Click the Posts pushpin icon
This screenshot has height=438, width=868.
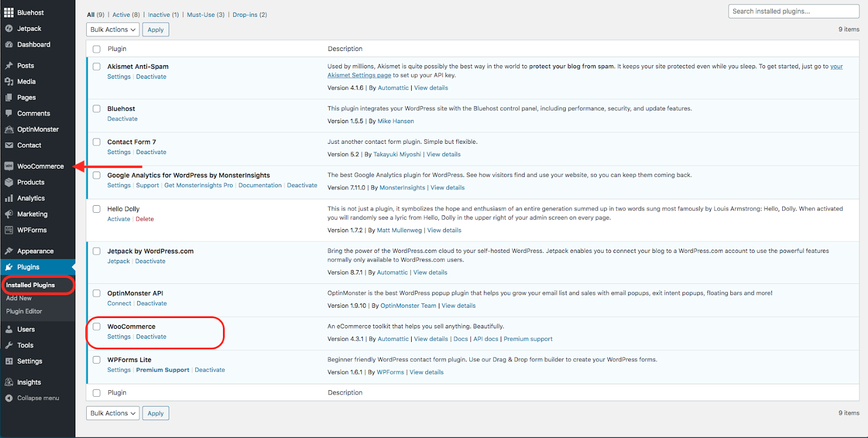9,66
